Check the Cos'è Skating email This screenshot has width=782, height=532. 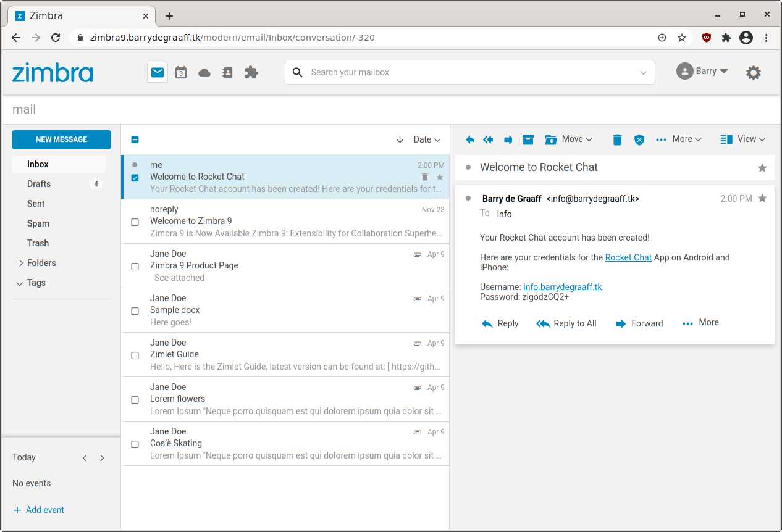[x=135, y=444]
